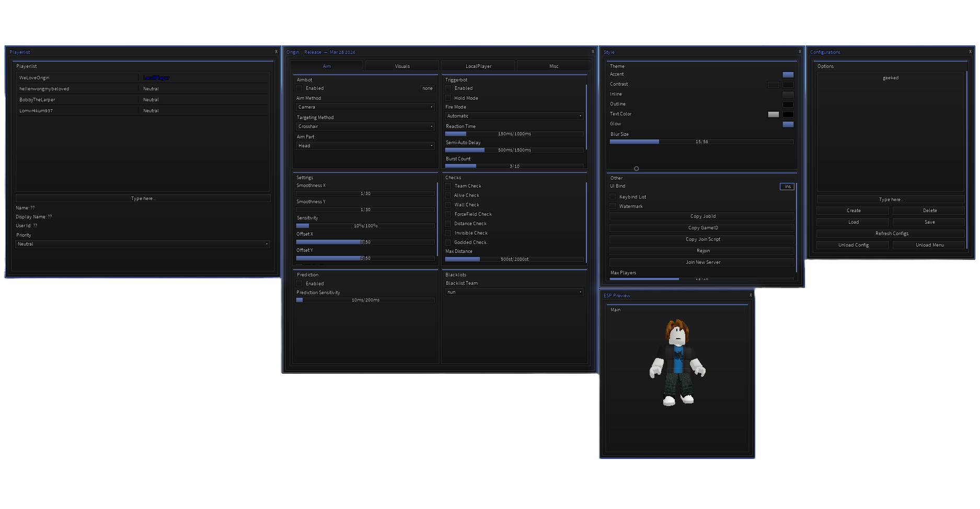Screen dimensions: 980x509
Task: Close the ESP Preview window
Action: pos(751,295)
